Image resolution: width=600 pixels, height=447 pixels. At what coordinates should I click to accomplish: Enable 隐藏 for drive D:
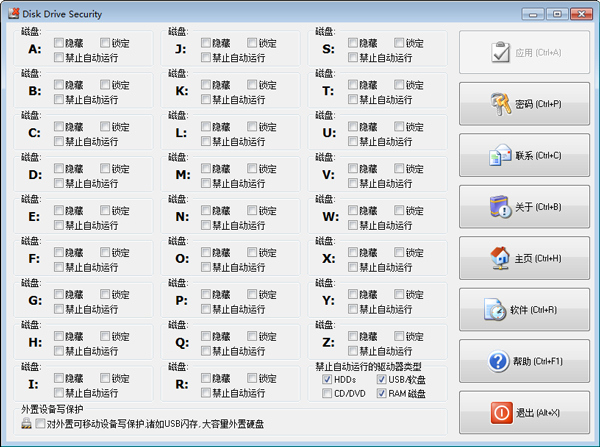tap(59, 168)
